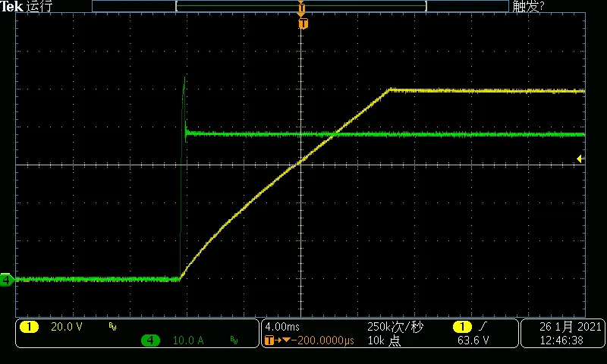Click the -200.0000µs trigger delay readout
Screen dimensions: 607x364
coord(322,340)
